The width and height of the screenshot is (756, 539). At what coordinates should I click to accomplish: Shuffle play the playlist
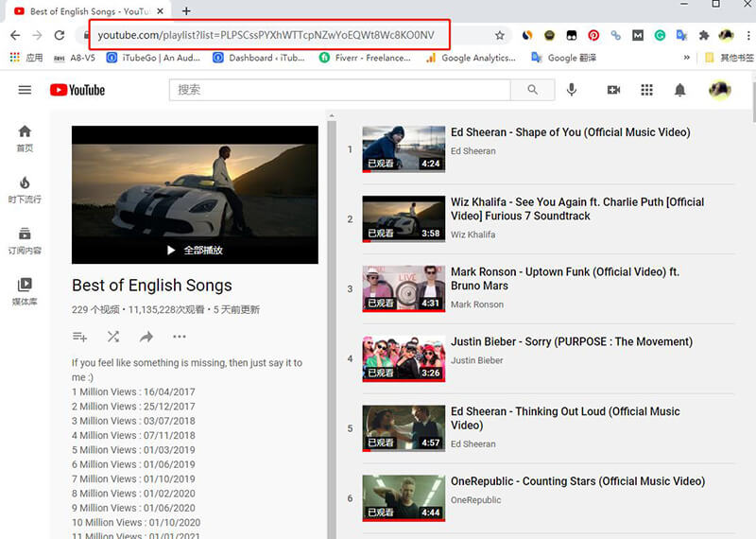tap(113, 337)
